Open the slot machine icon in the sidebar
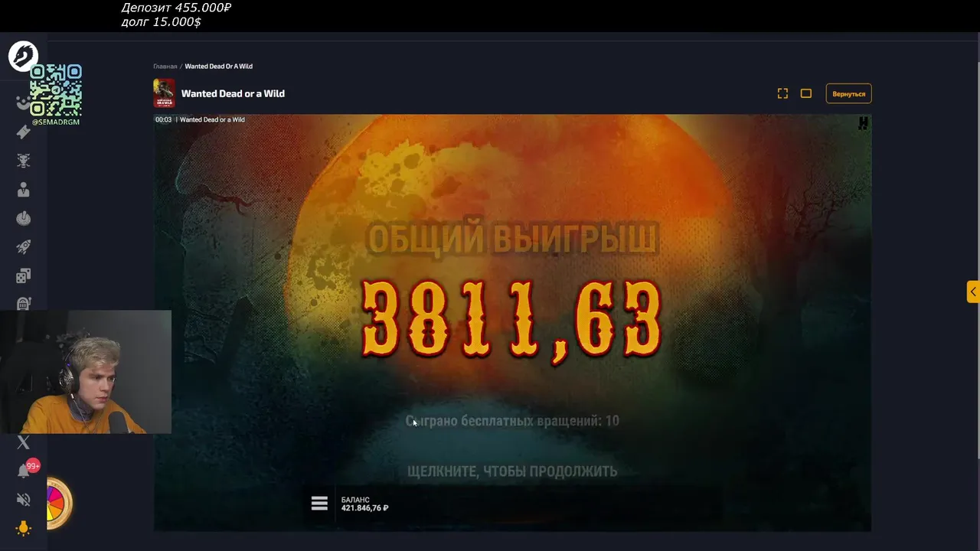This screenshot has width=980, height=551. tap(23, 303)
